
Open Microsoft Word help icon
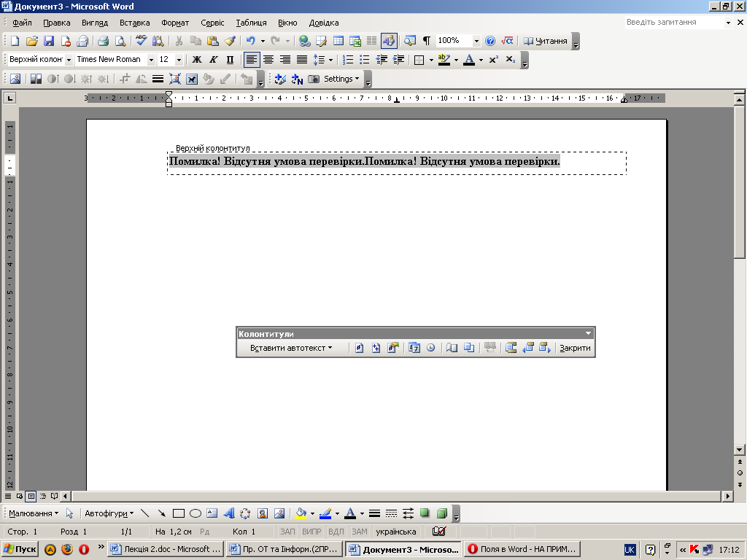pos(490,41)
